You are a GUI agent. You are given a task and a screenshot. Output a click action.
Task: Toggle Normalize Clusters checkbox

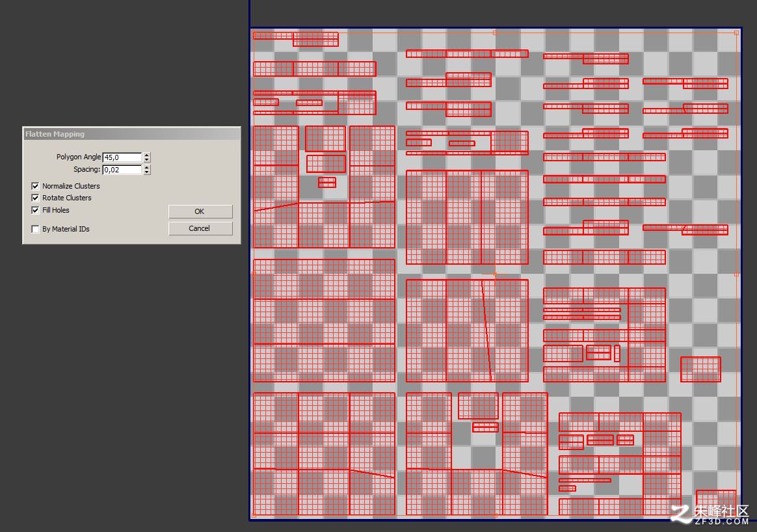tap(35, 186)
